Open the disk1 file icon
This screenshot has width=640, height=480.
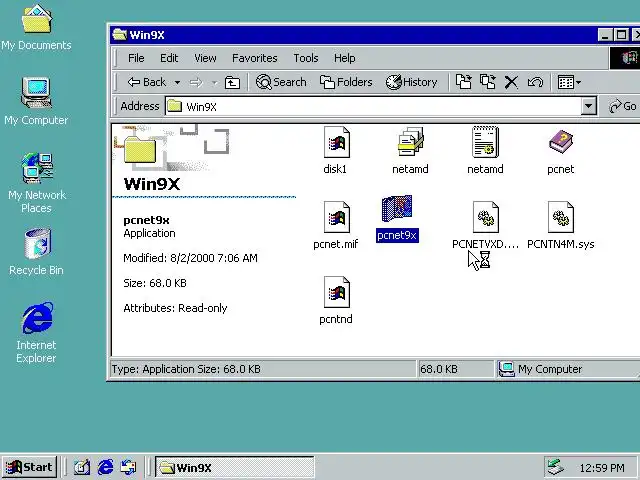coord(336,142)
